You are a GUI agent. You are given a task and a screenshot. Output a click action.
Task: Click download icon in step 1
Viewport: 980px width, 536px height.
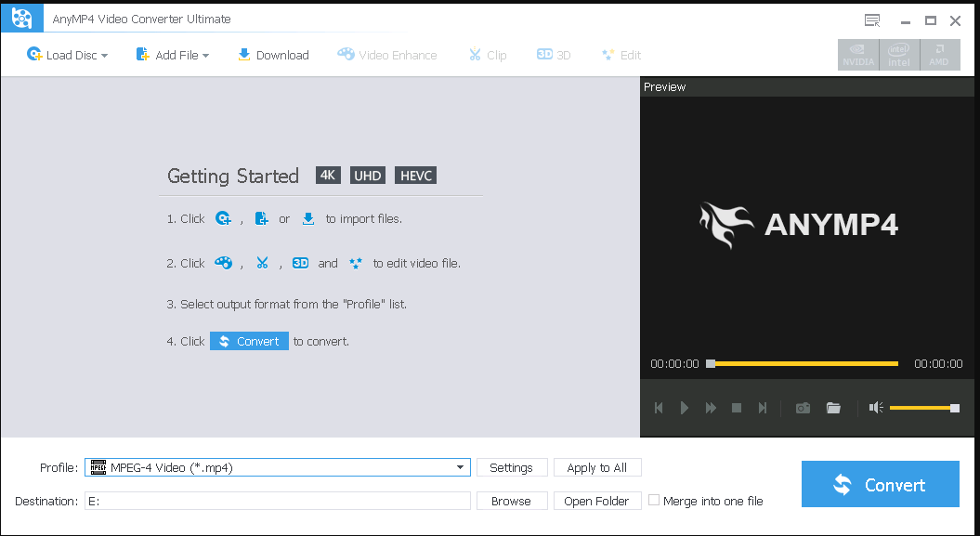(308, 218)
